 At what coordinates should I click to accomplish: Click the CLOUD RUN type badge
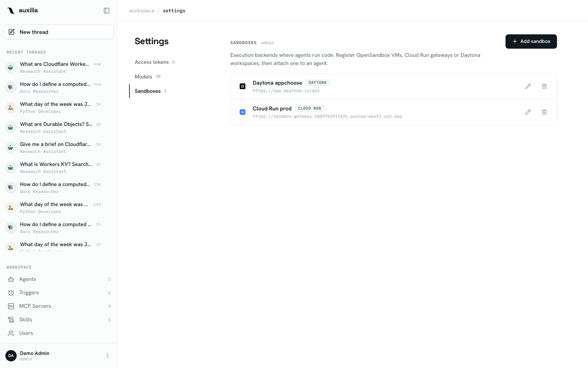(x=310, y=108)
